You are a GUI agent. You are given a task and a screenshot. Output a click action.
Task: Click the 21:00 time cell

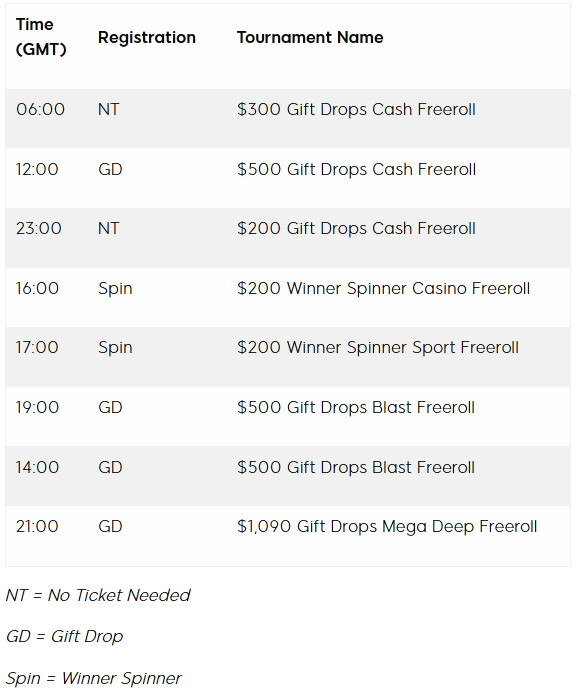[x=37, y=527]
